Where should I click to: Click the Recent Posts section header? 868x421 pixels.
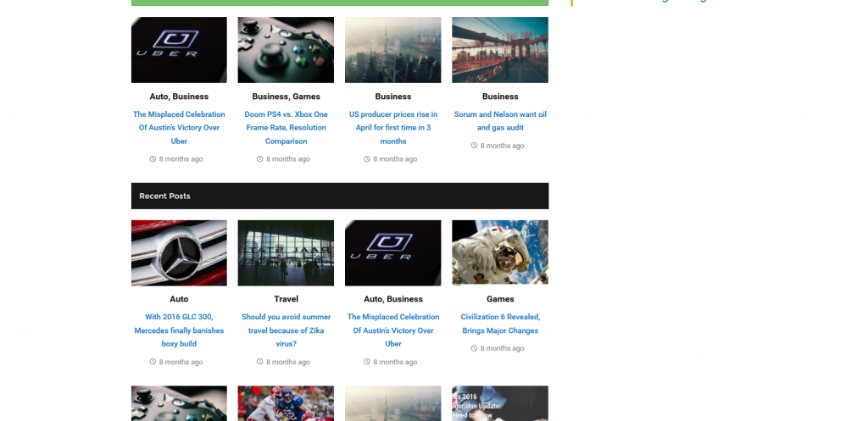[x=165, y=196]
